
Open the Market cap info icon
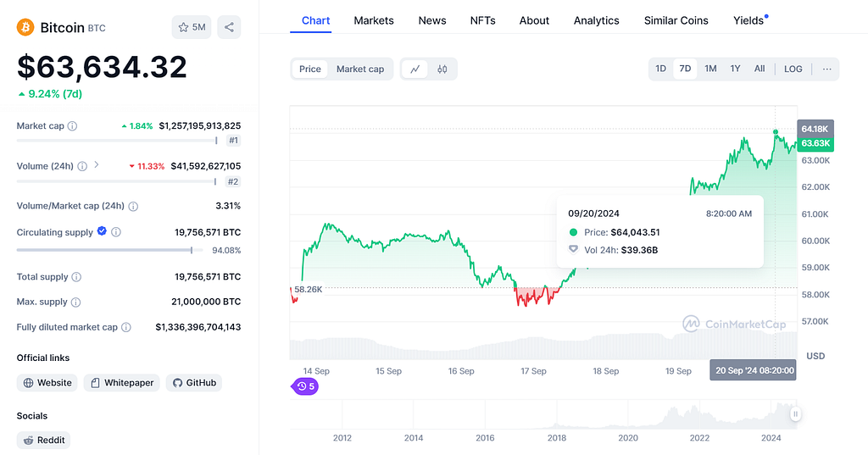tap(72, 126)
